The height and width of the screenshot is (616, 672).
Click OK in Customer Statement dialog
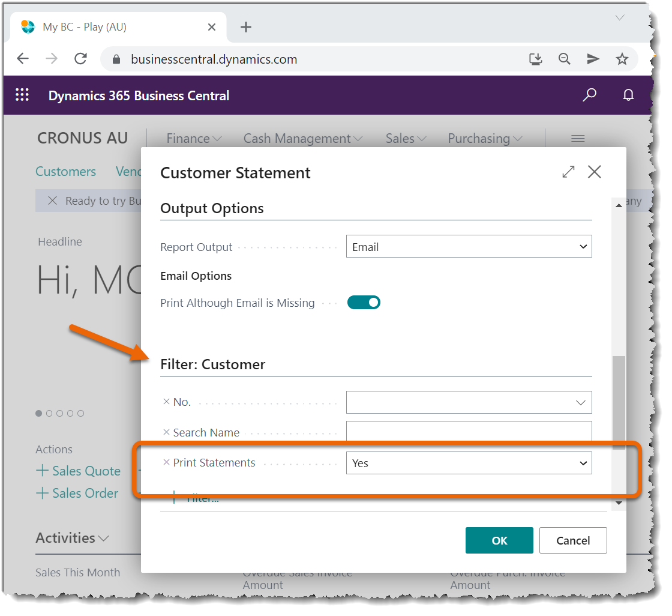click(499, 540)
